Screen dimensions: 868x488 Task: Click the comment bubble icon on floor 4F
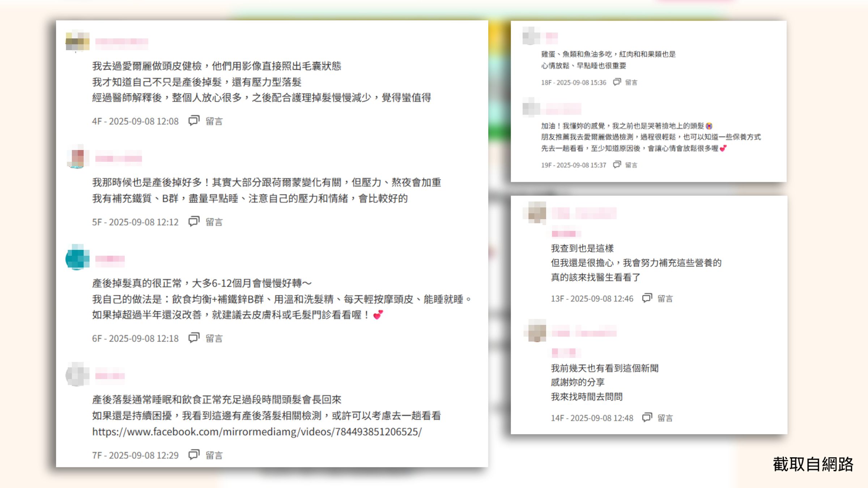[x=194, y=121]
